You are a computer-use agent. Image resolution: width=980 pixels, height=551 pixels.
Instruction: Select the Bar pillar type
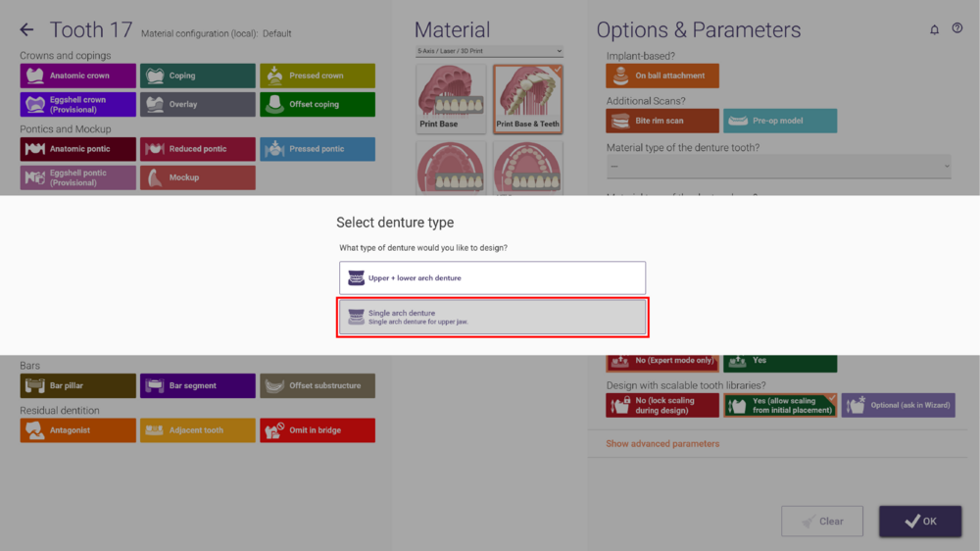(x=77, y=386)
